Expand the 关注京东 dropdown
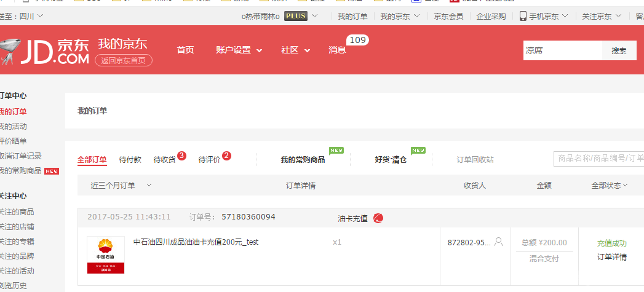644x292 pixels. pyautogui.click(x=602, y=16)
